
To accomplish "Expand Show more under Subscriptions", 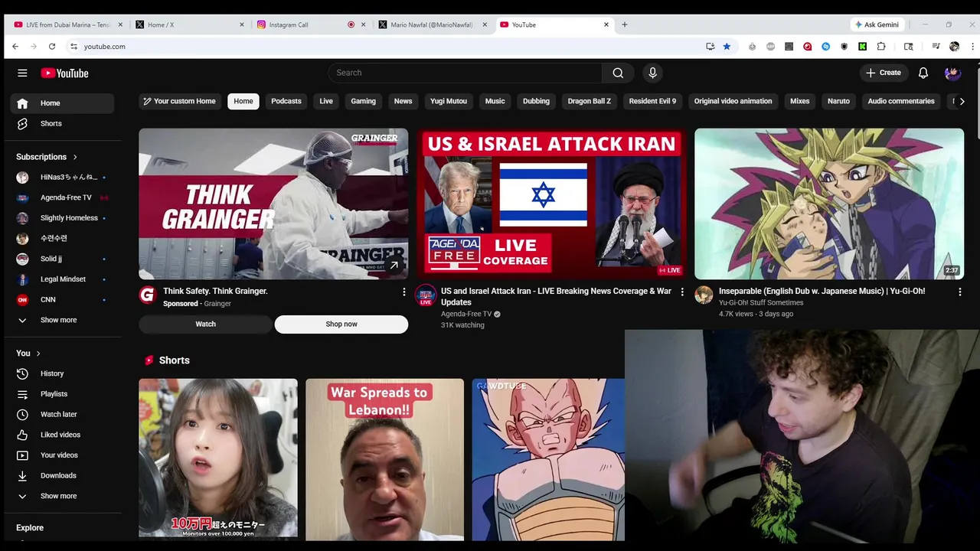I will click(62, 320).
